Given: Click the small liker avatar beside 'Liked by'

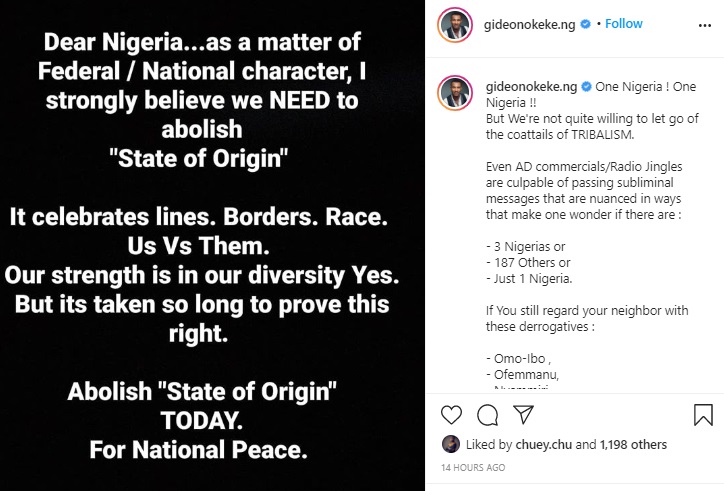Looking at the screenshot, I should [x=449, y=444].
